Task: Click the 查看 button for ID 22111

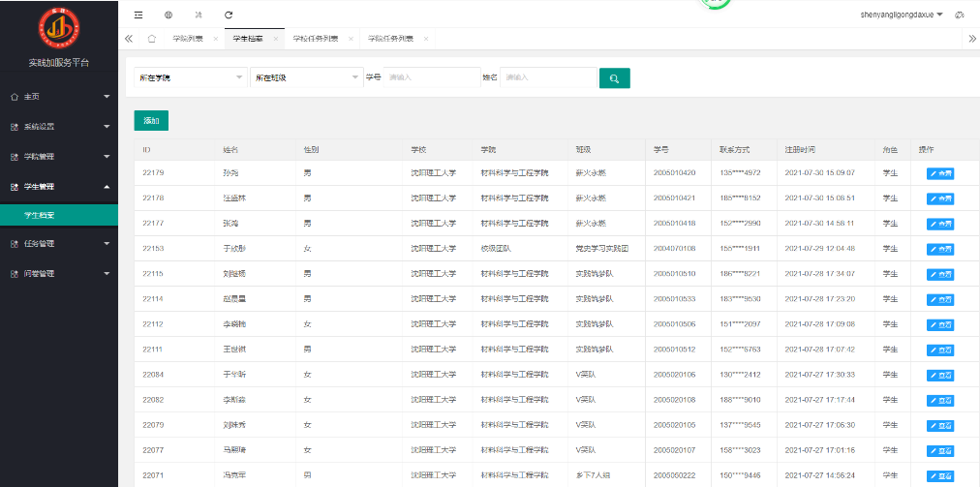Action: (x=940, y=350)
